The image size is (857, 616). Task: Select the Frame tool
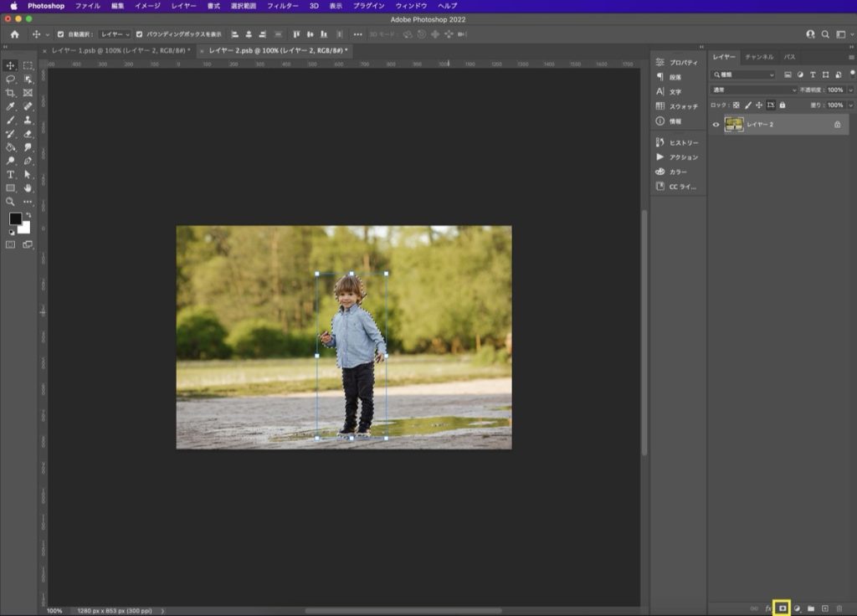28,93
